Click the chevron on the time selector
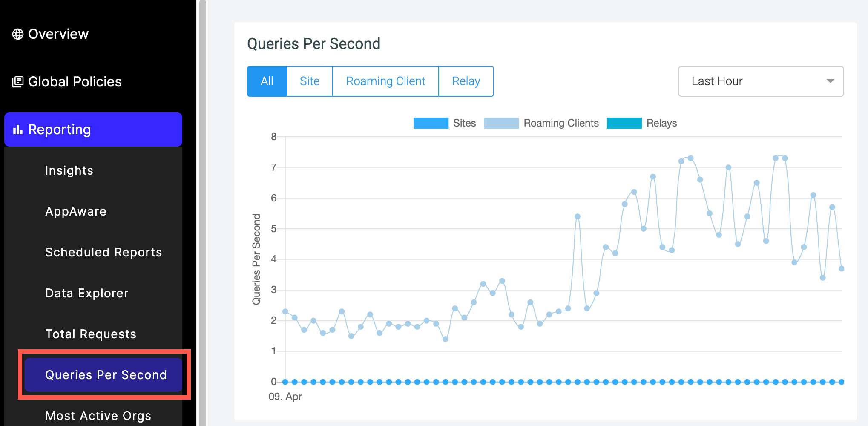868x426 pixels. click(x=830, y=81)
